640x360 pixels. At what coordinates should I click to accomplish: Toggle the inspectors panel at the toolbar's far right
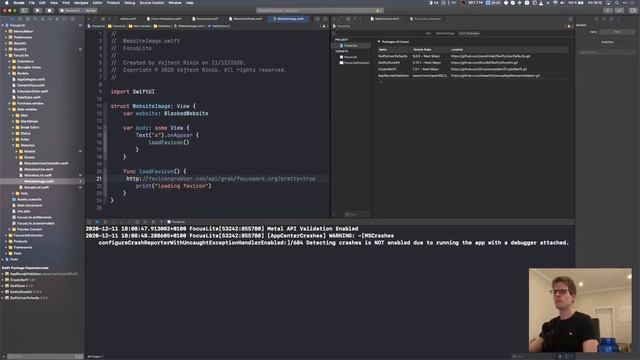(x=632, y=11)
